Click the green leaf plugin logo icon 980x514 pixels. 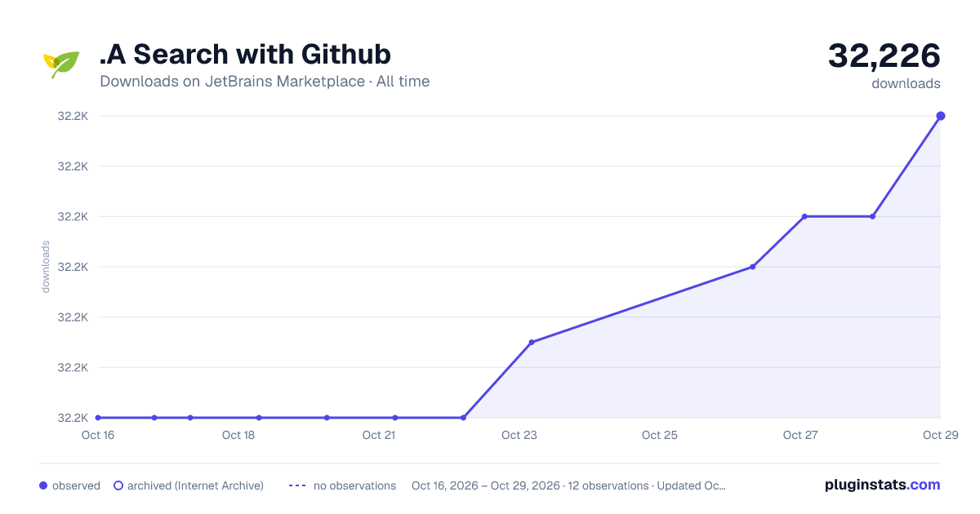[x=61, y=64]
